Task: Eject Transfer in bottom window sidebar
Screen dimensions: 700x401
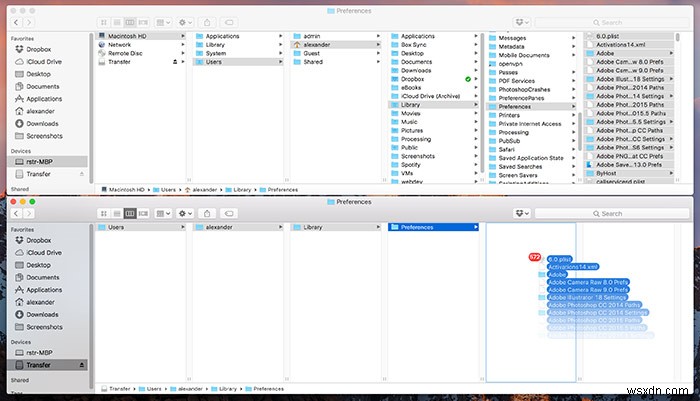Action: (84, 366)
